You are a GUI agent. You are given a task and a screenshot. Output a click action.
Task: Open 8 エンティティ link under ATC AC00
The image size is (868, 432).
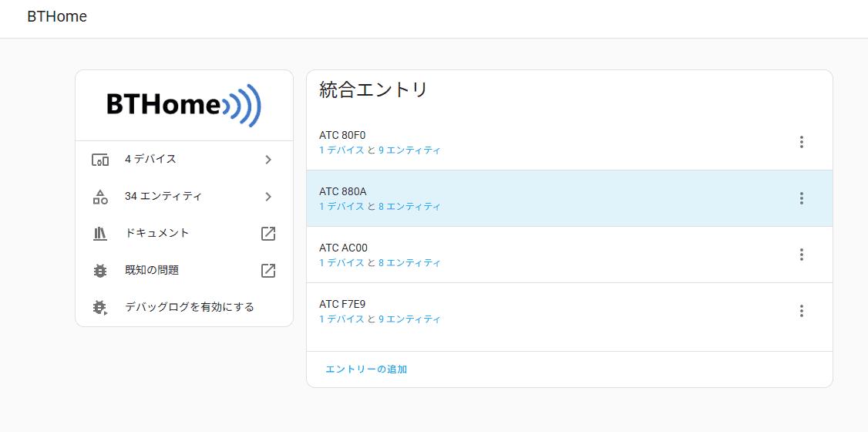click(409, 262)
